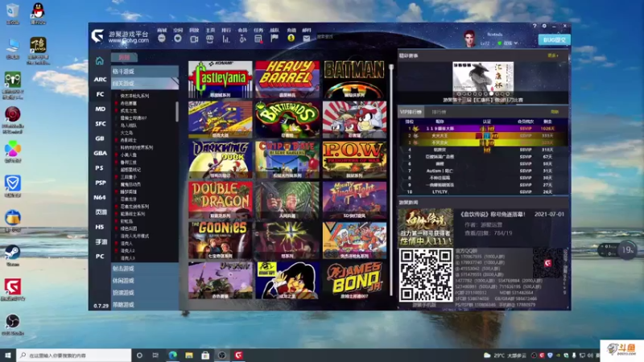
Task: Open the settings gear in the title bar
Action: point(544,26)
